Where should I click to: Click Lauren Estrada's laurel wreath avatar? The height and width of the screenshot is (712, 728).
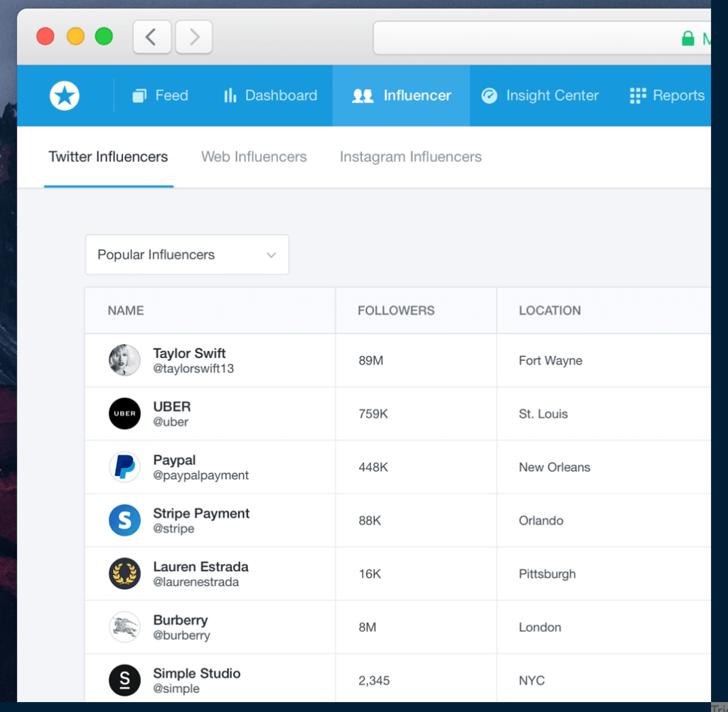(124, 573)
